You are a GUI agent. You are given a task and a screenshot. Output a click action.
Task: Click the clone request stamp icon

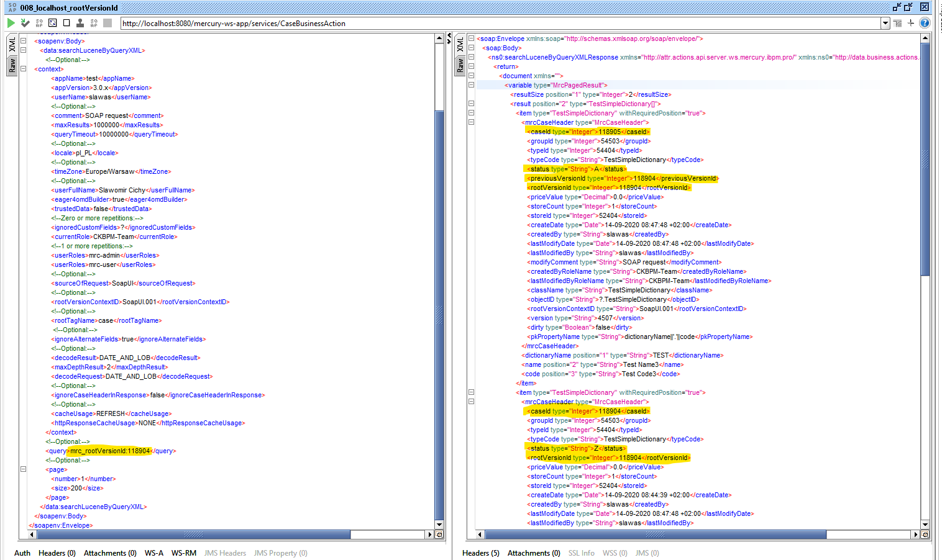pyautogui.click(x=80, y=23)
